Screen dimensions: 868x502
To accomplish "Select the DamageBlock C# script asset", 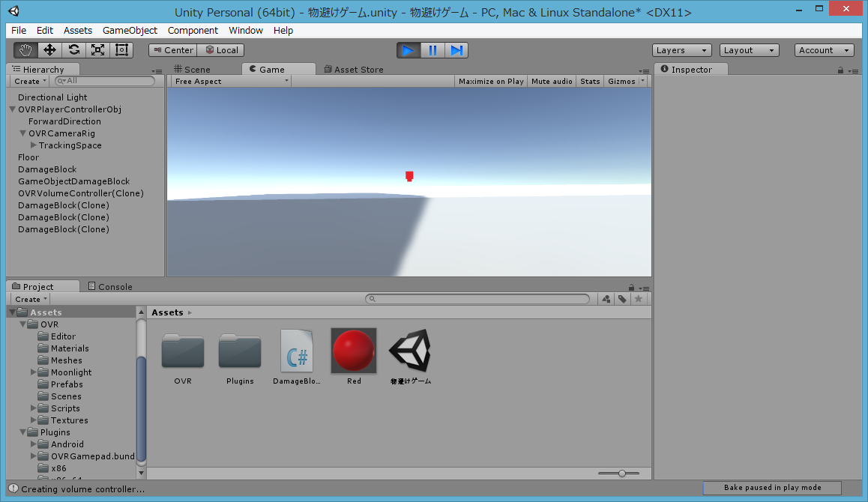I will [x=297, y=351].
